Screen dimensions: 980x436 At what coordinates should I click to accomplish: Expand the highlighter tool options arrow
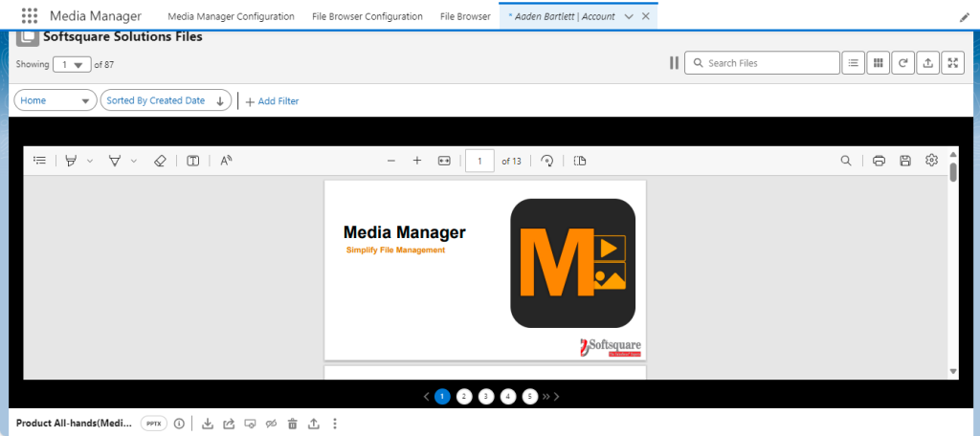[89, 161]
